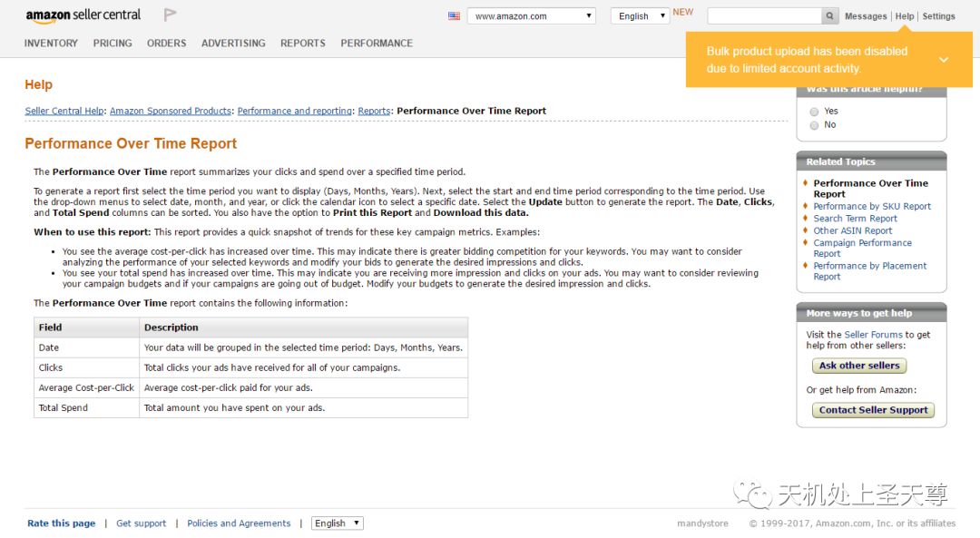Go to Amazon Sponsored Products breadcrumb
The image size is (980, 538).
[x=171, y=111]
